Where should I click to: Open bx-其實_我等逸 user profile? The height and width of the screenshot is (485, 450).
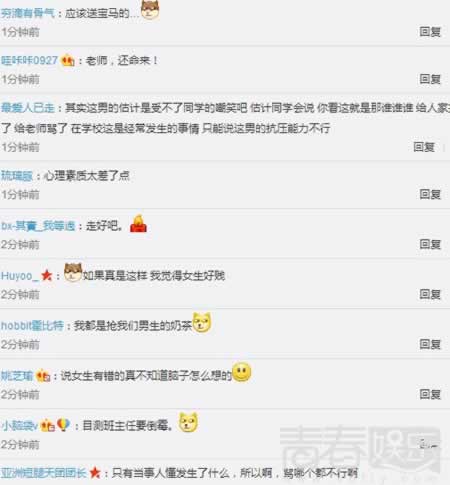coord(38,226)
